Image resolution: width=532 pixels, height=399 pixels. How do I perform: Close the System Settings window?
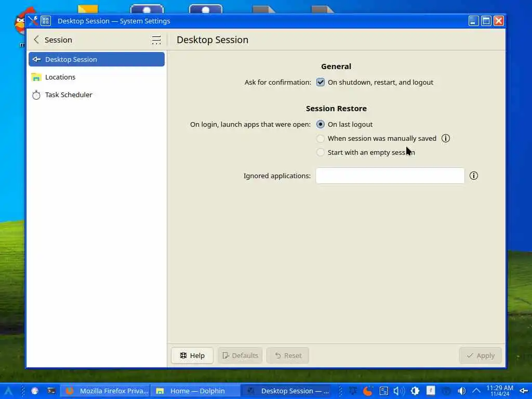click(x=499, y=21)
